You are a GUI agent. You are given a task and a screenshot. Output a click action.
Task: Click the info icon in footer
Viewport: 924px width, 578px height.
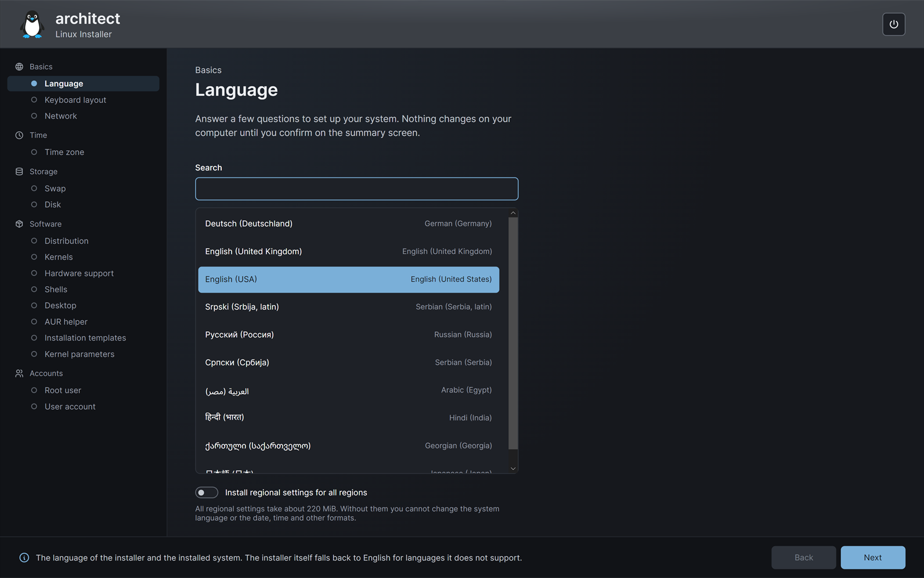pos(24,558)
